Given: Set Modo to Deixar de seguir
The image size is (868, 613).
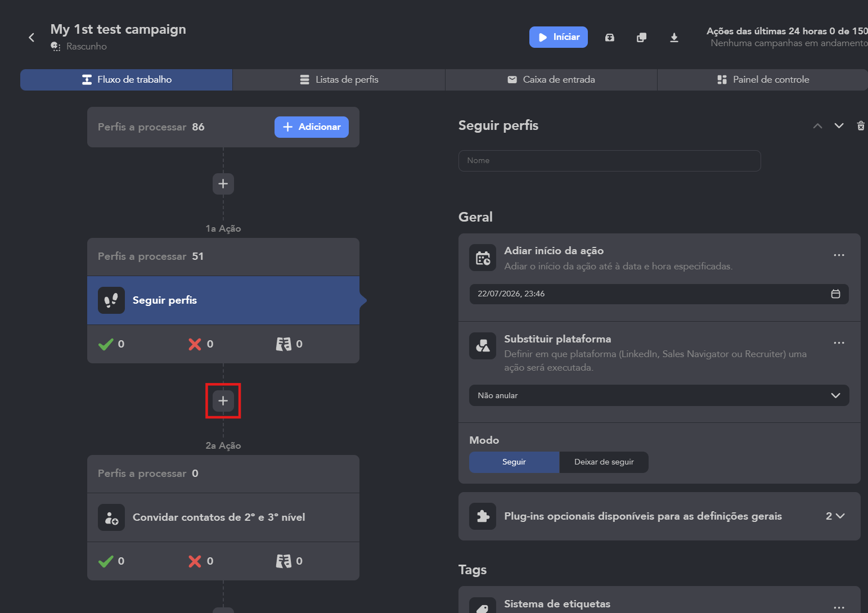Looking at the screenshot, I should click(604, 462).
